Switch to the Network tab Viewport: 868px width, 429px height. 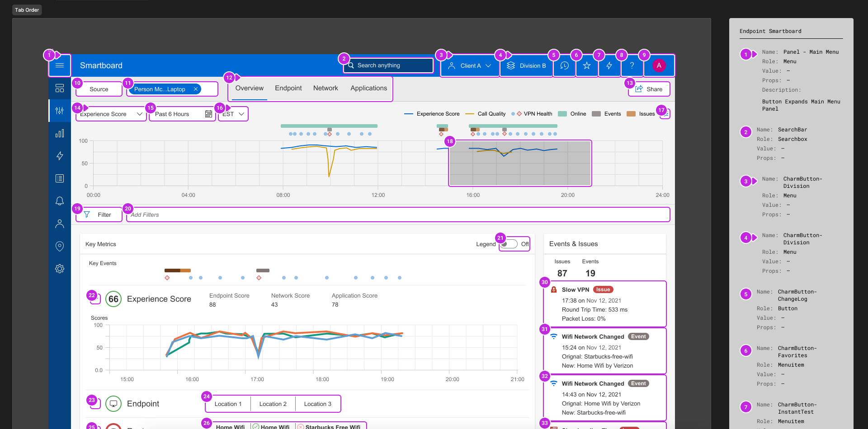click(x=325, y=88)
